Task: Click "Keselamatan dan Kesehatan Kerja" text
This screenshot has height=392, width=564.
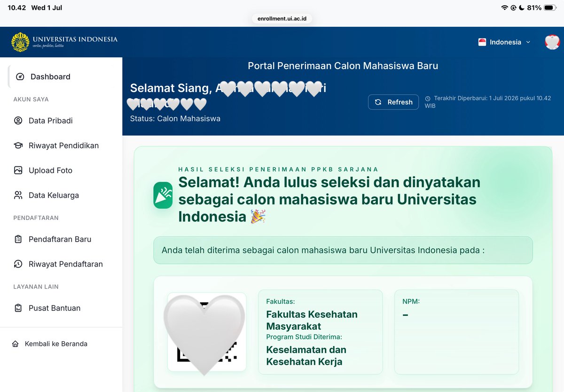Action: (306, 356)
